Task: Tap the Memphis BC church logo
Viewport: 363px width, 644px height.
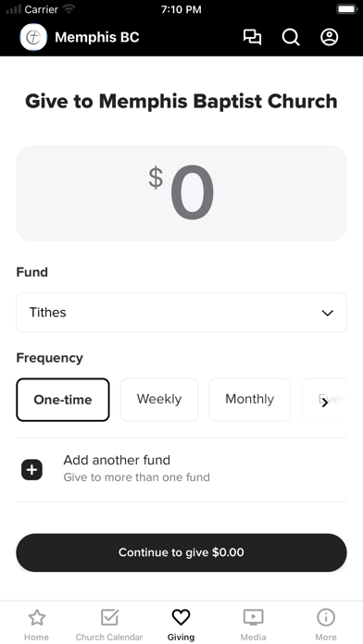Action: 33,37
